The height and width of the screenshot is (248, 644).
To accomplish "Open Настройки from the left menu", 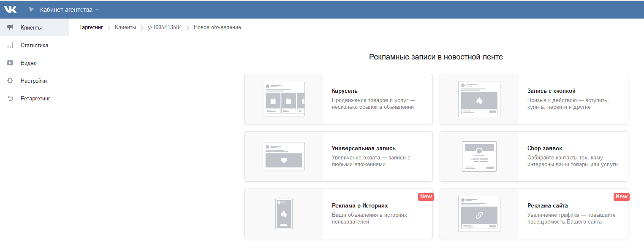I will [x=33, y=81].
